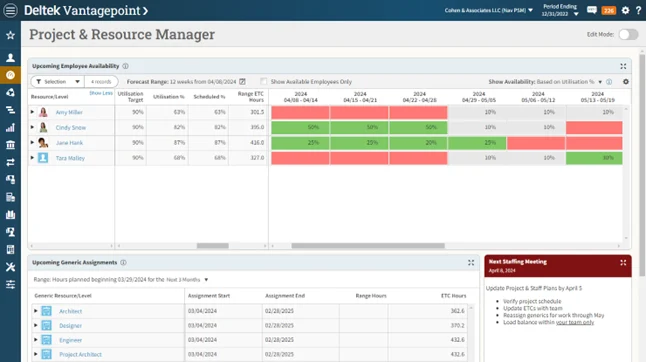
Task: Open the Show Availability info icon
Action: [x=609, y=82]
